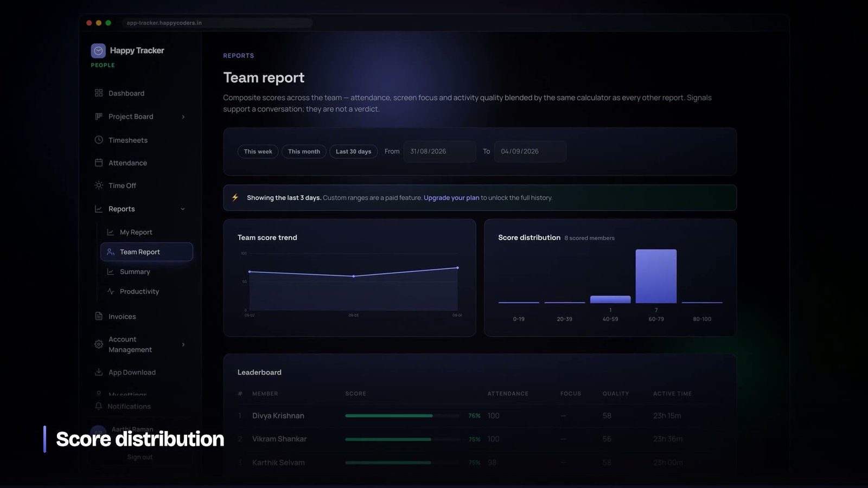Open Timesheets via the clock icon
The width and height of the screenshot is (868, 488).
coord(99,140)
